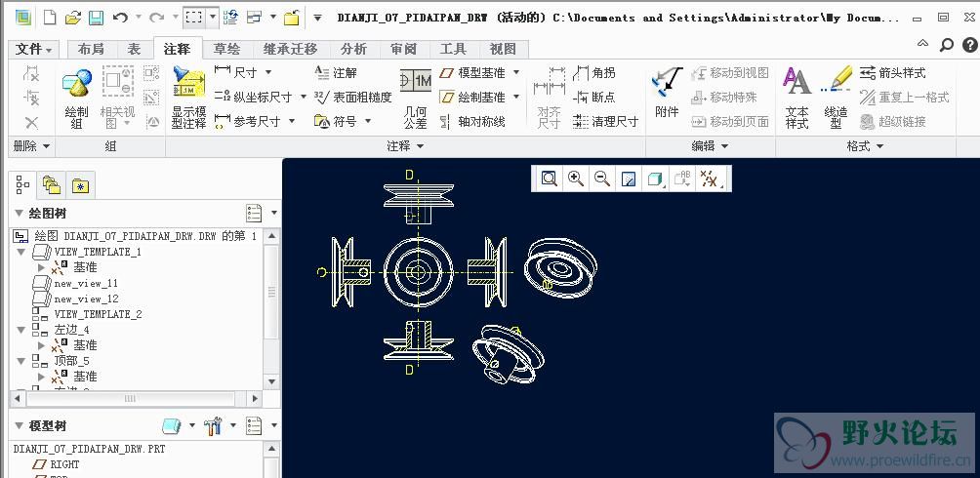Click the 表面粗糙度 surface finish button
Image resolution: width=980 pixels, height=478 pixels.
tap(352, 97)
